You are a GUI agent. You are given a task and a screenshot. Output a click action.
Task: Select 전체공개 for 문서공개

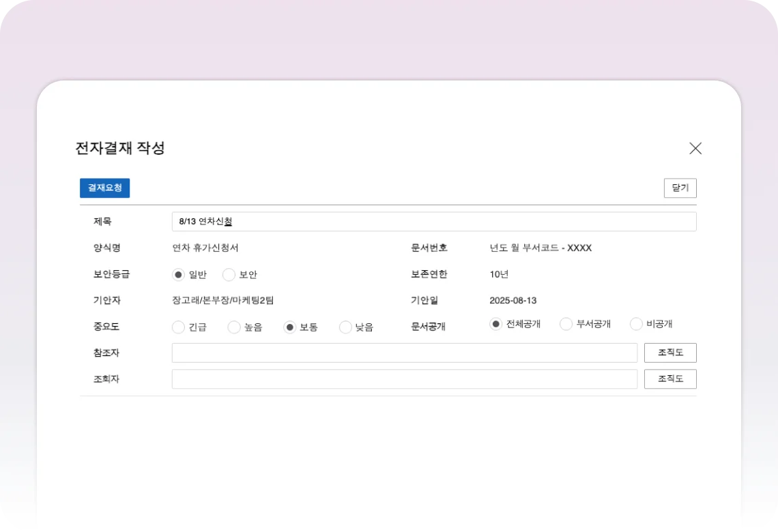[496, 324]
